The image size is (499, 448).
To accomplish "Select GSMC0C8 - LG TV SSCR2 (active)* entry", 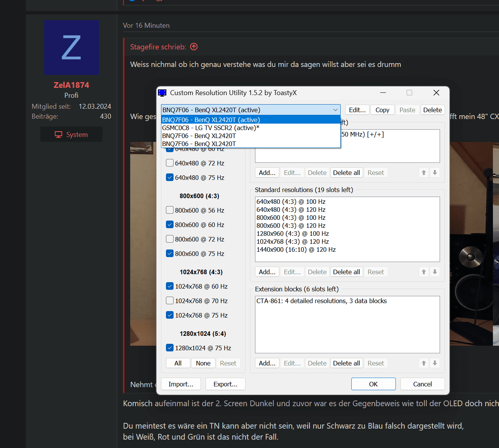I will click(250, 128).
